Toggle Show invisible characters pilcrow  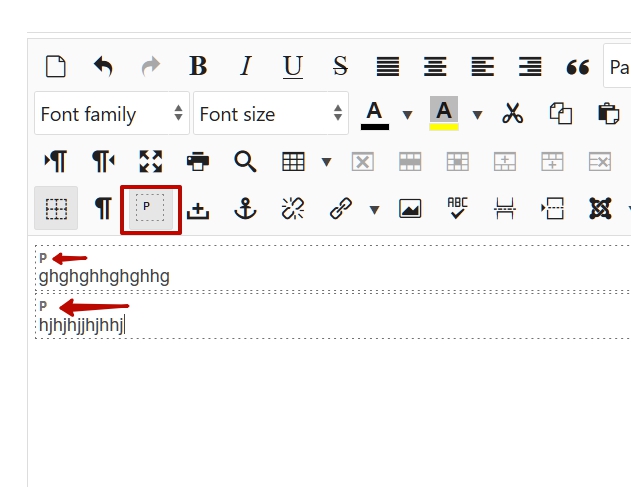[x=103, y=208]
